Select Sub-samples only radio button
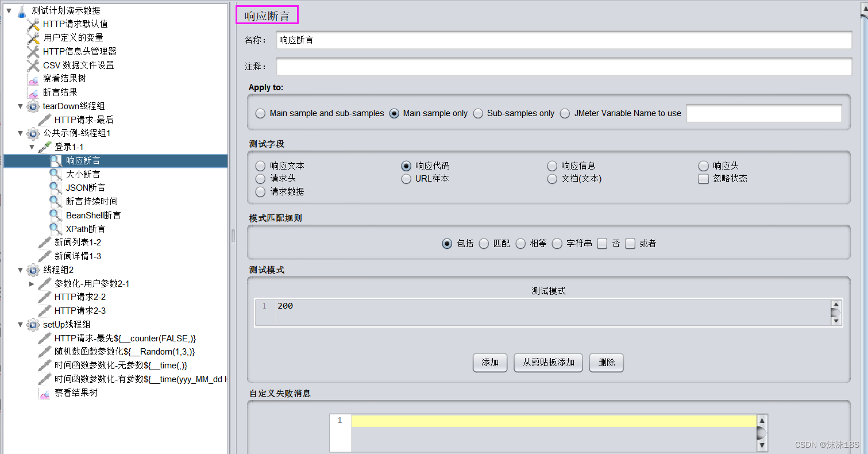This screenshot has height=454, width=868. [x=478, y=113]
